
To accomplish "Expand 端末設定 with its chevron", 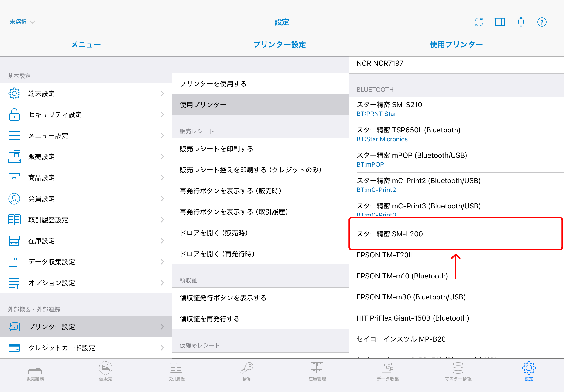I will [x=162, y=94].
